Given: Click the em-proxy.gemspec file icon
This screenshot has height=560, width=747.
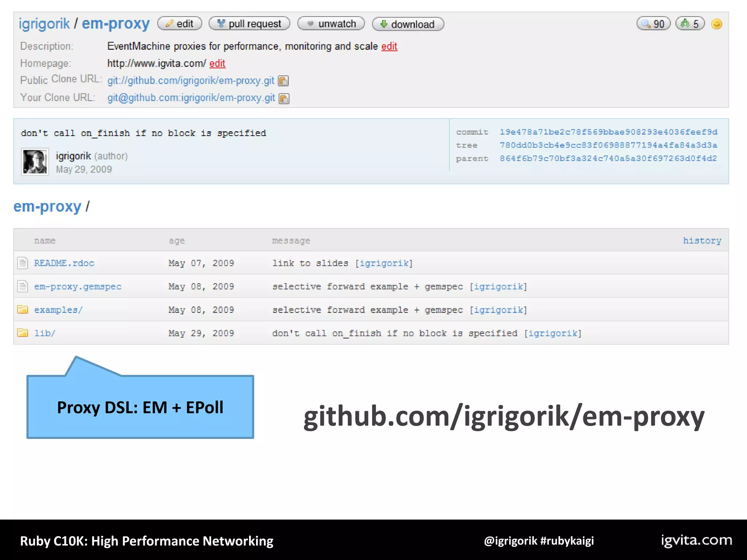Looking at the screenshot, I should point(23,286).
